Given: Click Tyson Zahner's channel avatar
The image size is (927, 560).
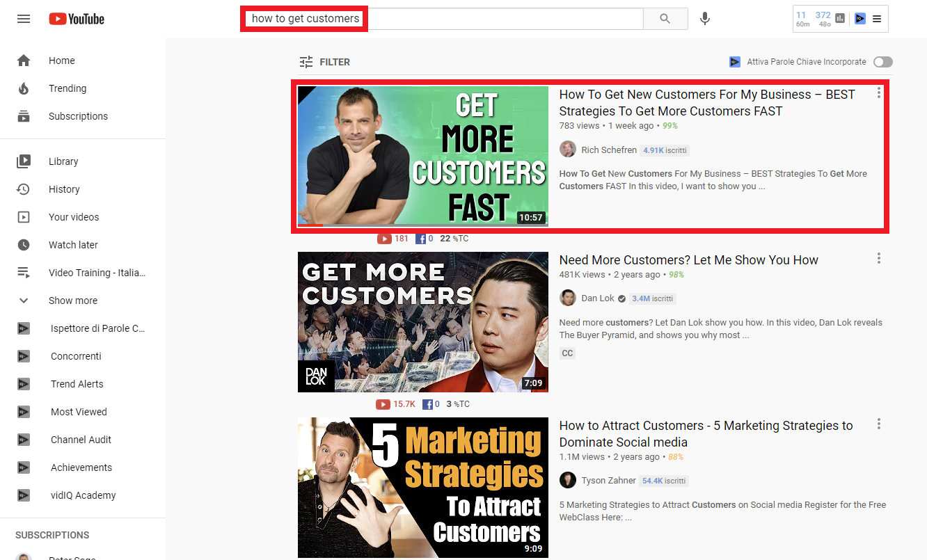Looking at the screenshot, I should click(x=568, y=480).
